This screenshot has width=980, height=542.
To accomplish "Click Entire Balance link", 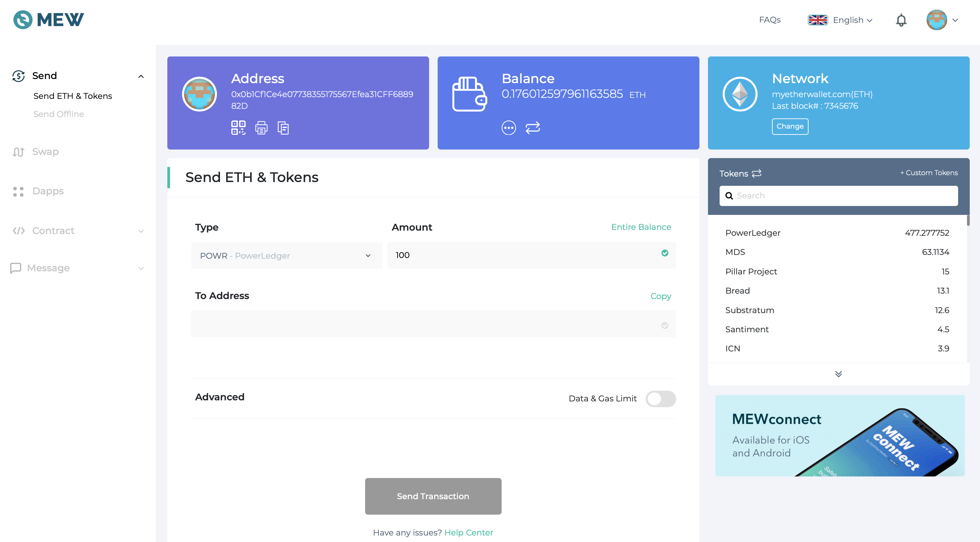I will click(x=641, y=227).
